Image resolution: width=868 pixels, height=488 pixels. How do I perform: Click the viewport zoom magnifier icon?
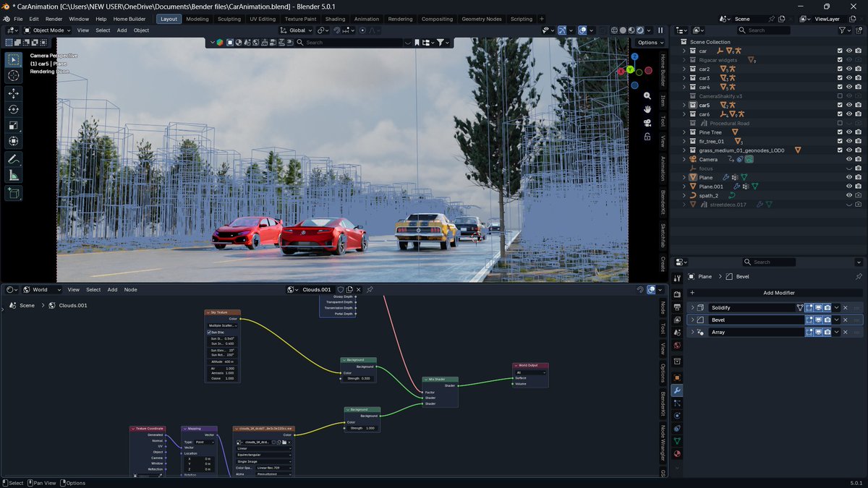(647, 95)
